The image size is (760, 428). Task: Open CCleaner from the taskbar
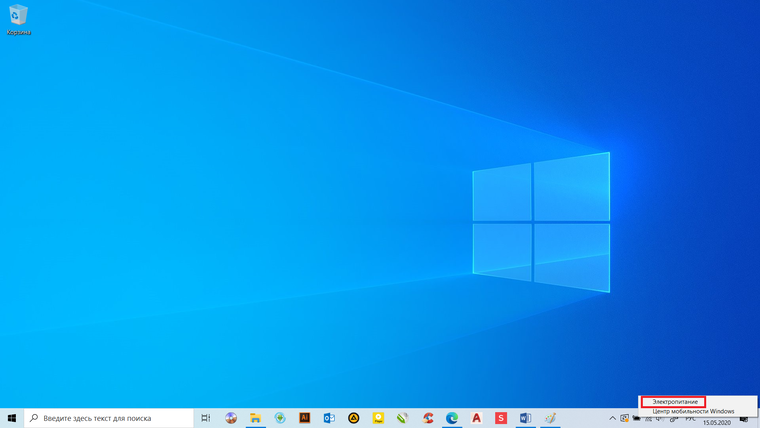428,418
